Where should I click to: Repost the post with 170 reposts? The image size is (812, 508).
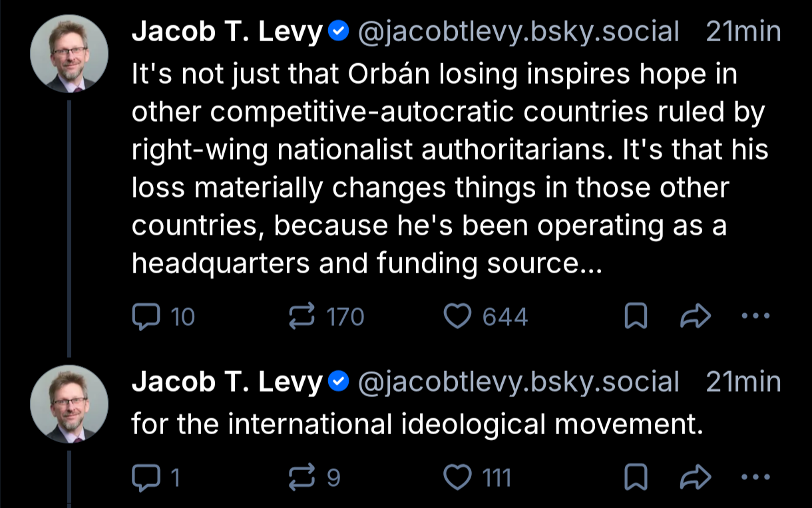(302, 317)
